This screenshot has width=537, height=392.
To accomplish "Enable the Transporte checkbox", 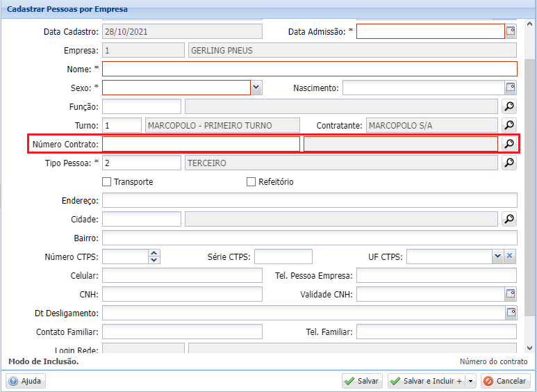I will [x=106, y=181].
